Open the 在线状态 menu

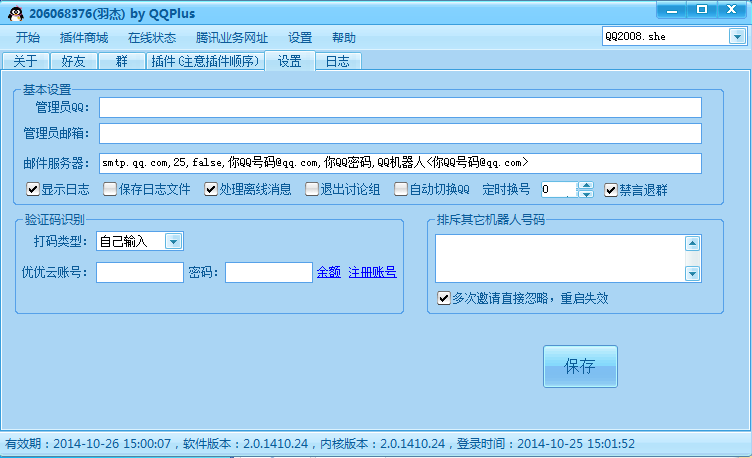click(x=152, y=37)
